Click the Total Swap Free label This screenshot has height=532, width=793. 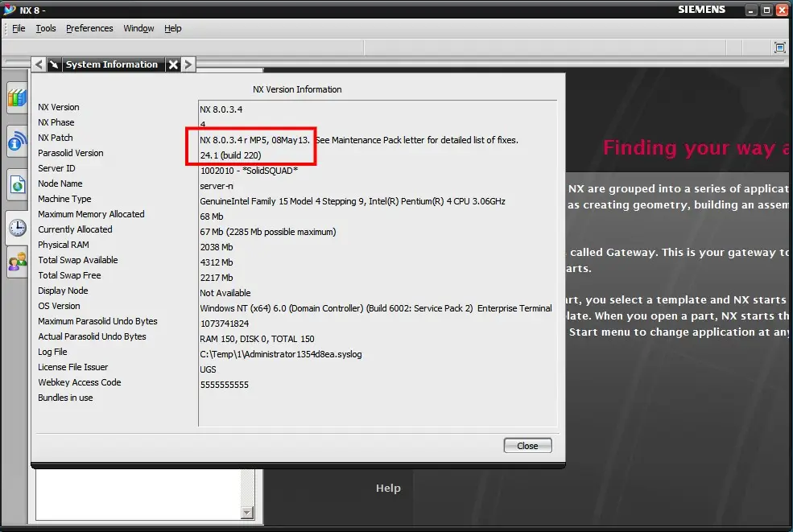click(x=70, y=275)
